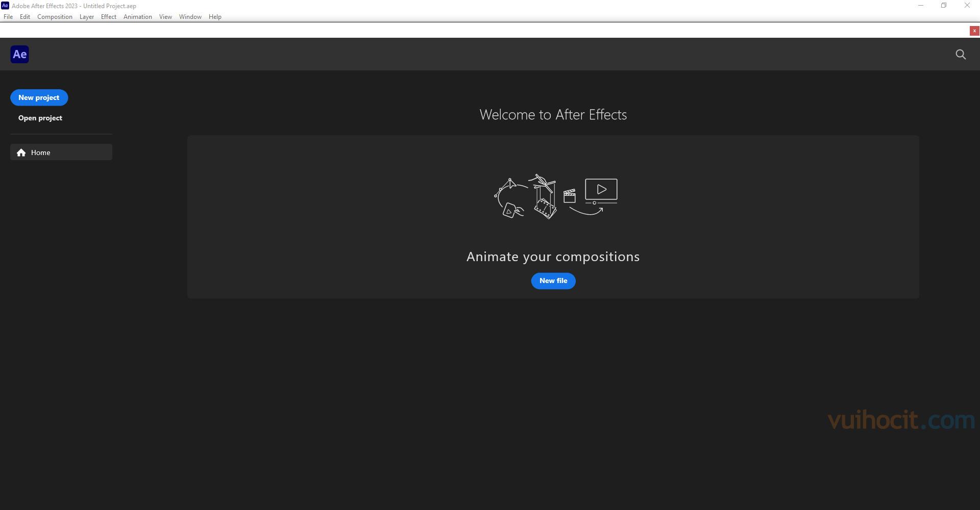Click the Welcome to After Effects heading
This screenshot has height=510, width=980.
pos(553,115)
